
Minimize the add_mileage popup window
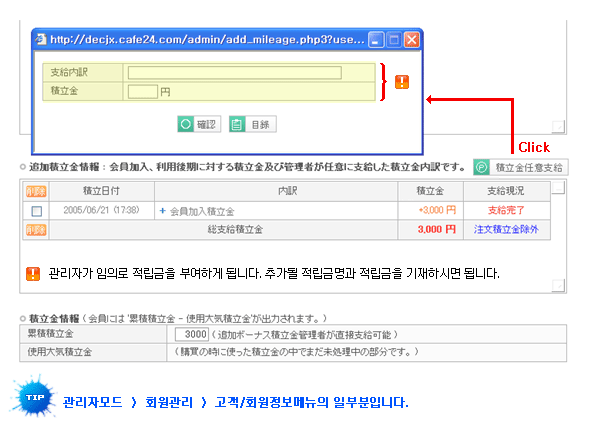click(x=376, y=40)
